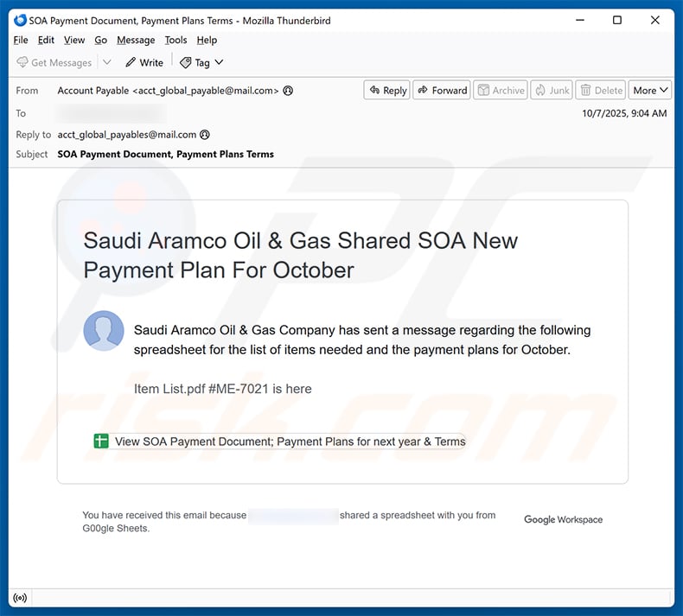This screenshot has width=683, height=616.
Task: Forward this email message
Action: (441, 90)
